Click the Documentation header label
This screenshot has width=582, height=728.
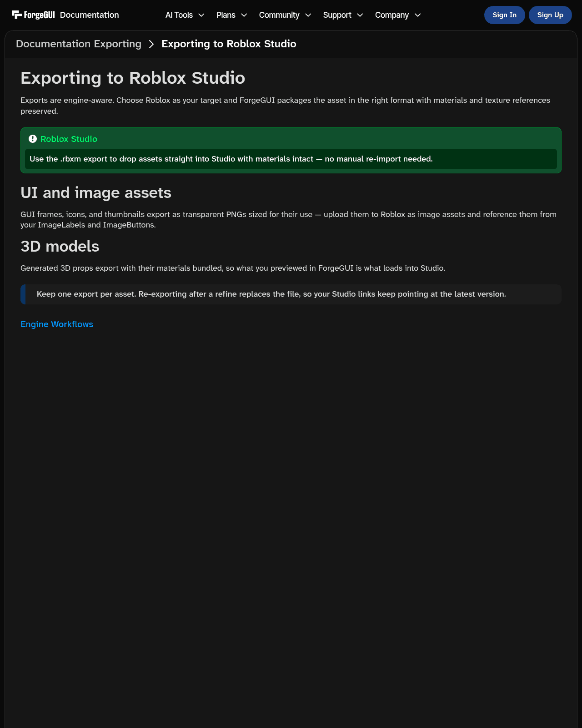[x=90, y=15]
